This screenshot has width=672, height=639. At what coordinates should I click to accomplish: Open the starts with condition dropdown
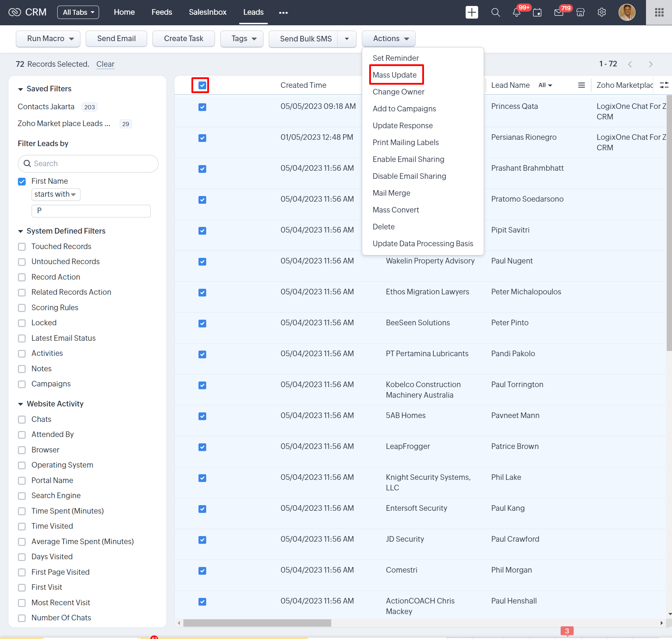click(56, 194)
